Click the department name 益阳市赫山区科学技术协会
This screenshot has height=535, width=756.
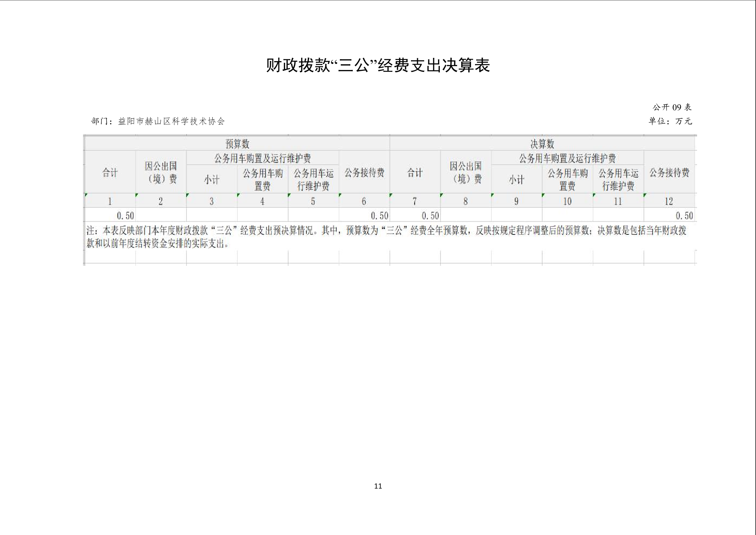pyautogui.click(x=171, y=122)
